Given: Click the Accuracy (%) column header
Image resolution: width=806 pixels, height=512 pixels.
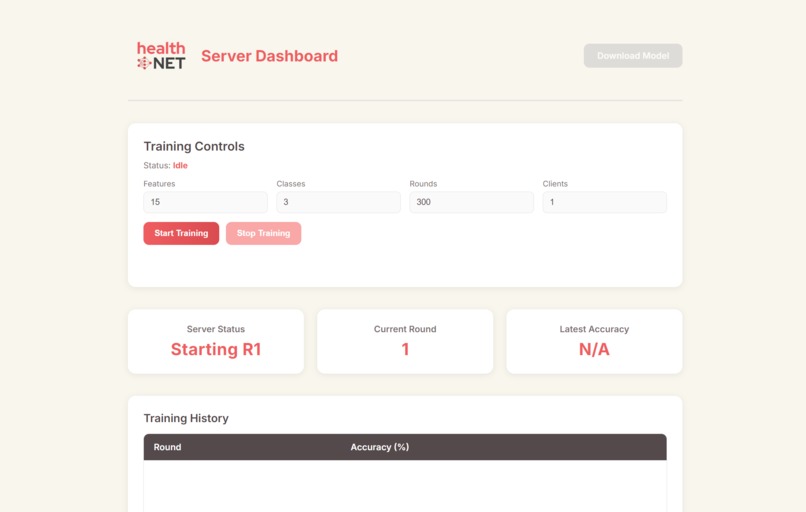Looking at the screenshot, I should point(379,447).
